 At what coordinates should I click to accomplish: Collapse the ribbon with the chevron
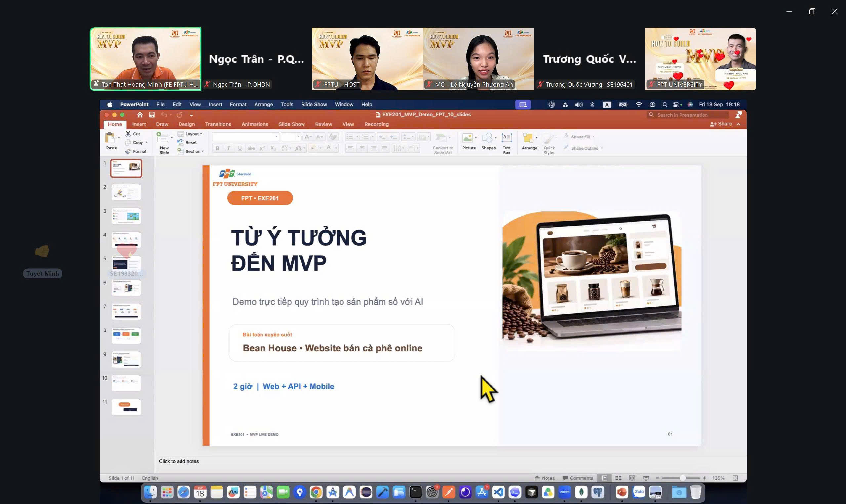[738, 124]
